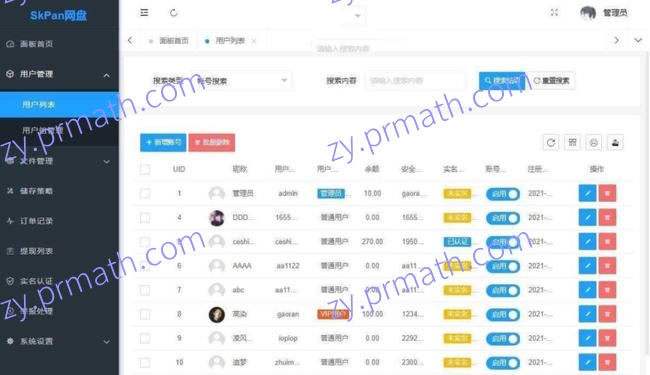Toggle 启用 switch for loplop account

(x=503, y=339)
